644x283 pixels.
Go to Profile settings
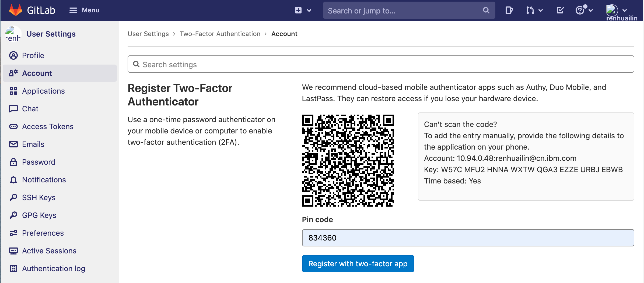tap(33, 55)
